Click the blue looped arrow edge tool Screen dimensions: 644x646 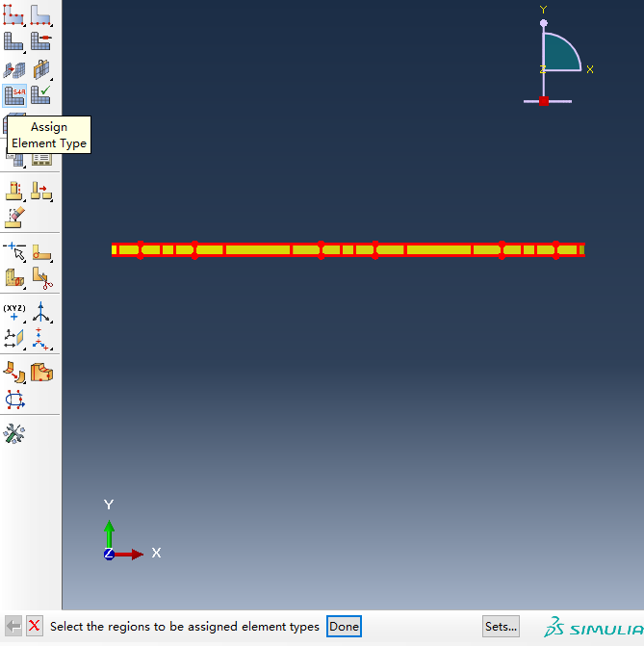pos(14,400)
